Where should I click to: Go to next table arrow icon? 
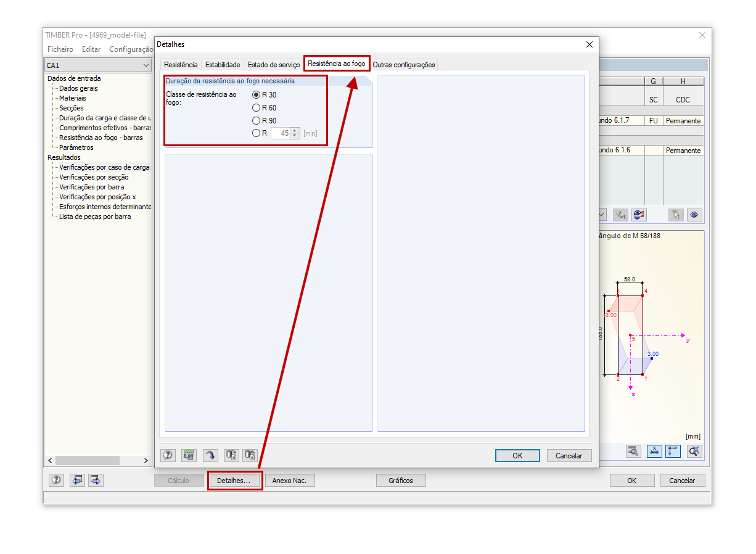[x=96, y=480]
